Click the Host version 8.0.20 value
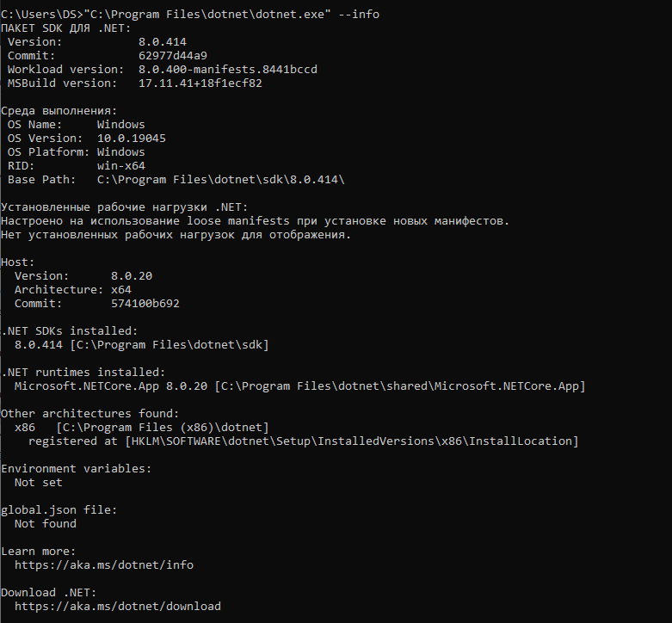 coord(132,276)
